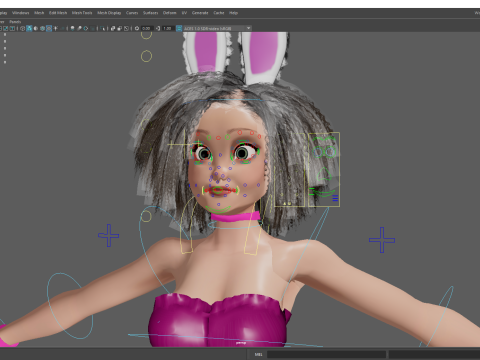Open the Curves menu
The height and width of the screenshot is (360, 480).
pyautogui.click(x=132, y=13)
